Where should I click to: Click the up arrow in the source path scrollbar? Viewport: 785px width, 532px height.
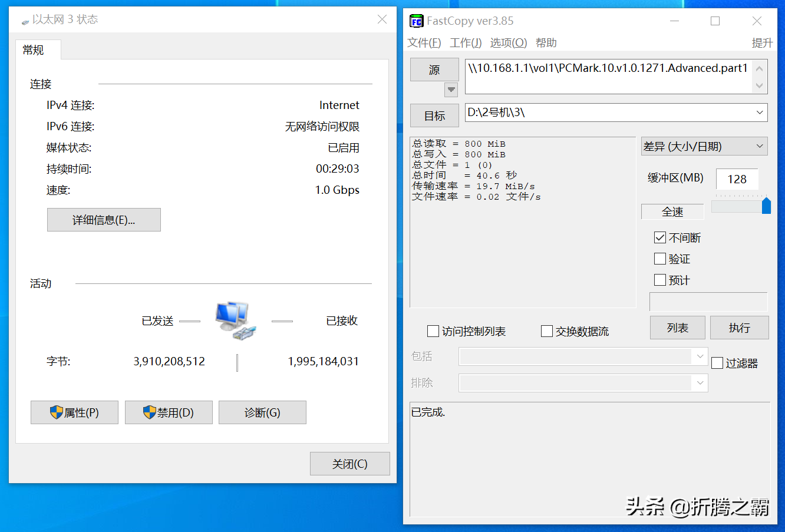pyautogui.click(x=760, y=68)
